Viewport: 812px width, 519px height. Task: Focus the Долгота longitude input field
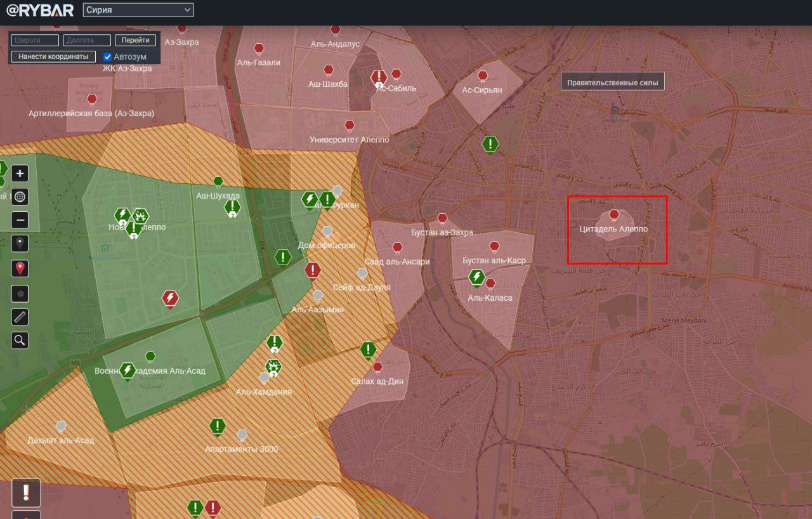[x=87, y=40]
